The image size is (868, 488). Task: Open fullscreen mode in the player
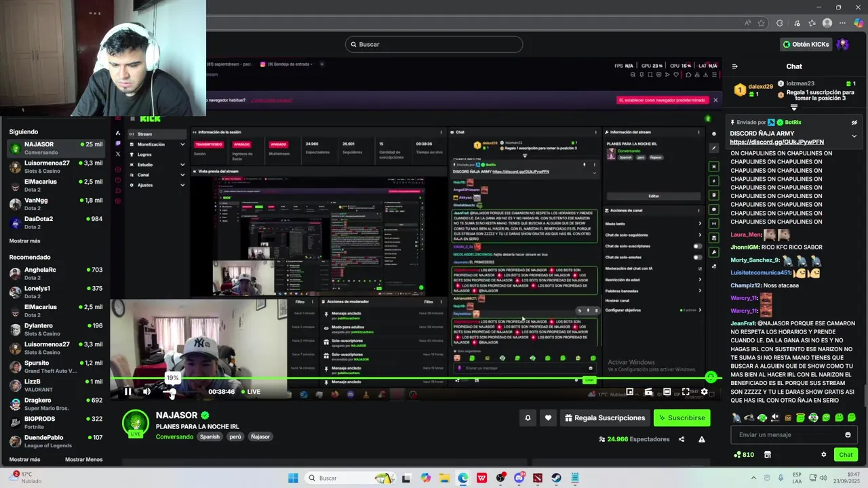686,392
